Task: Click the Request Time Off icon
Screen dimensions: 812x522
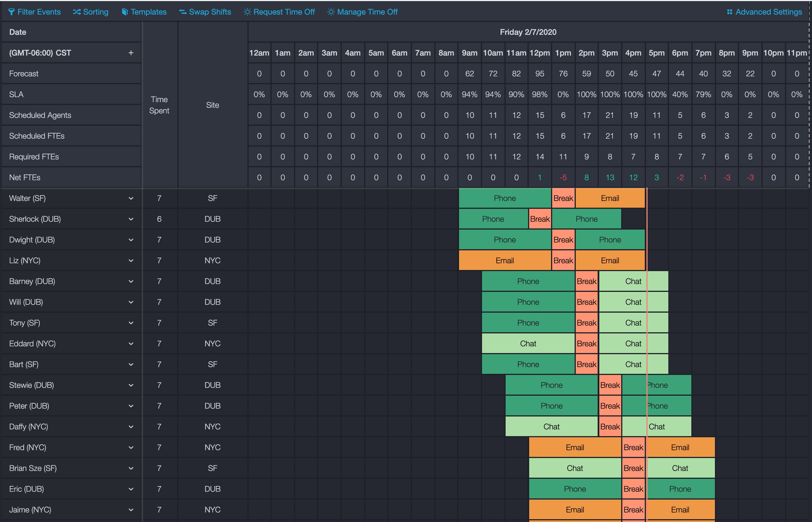Action: pyautogui.click(x=247, y=11)
